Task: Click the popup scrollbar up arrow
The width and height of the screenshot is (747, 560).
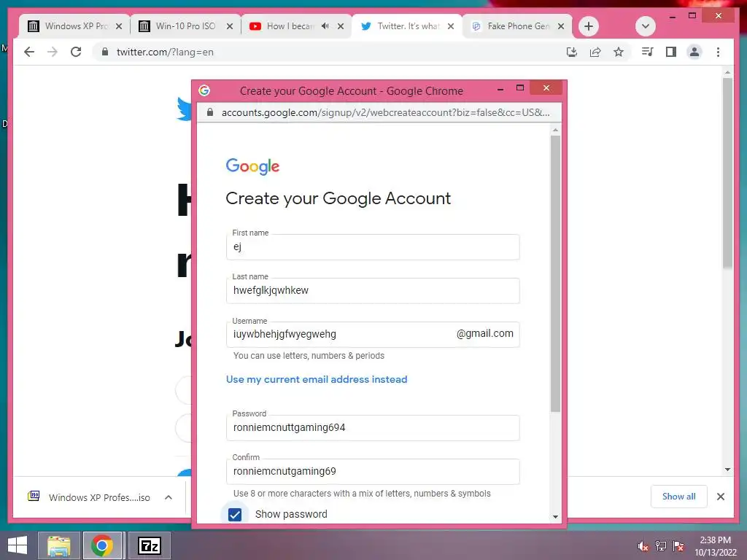Action: coord(555,130)
